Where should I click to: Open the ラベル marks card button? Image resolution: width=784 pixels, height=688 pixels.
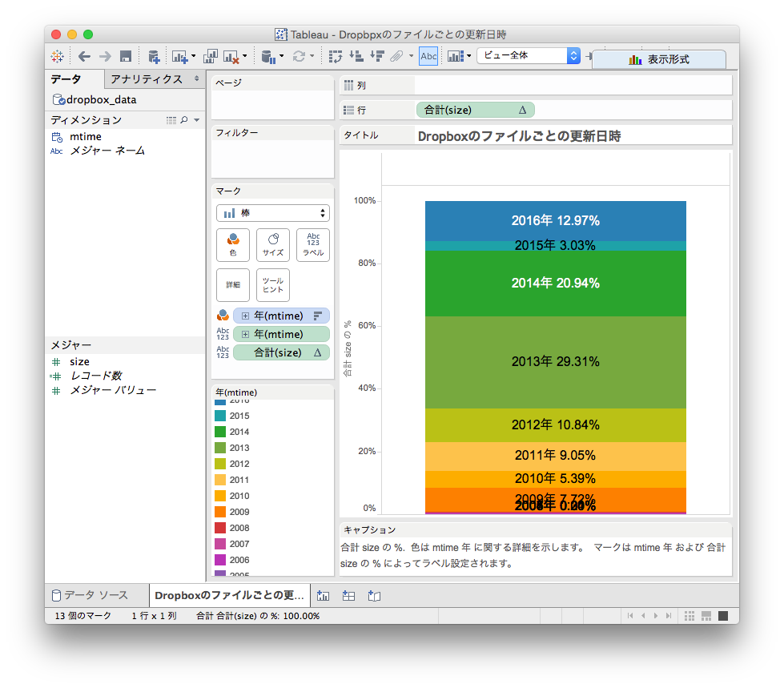coord(313,245)
